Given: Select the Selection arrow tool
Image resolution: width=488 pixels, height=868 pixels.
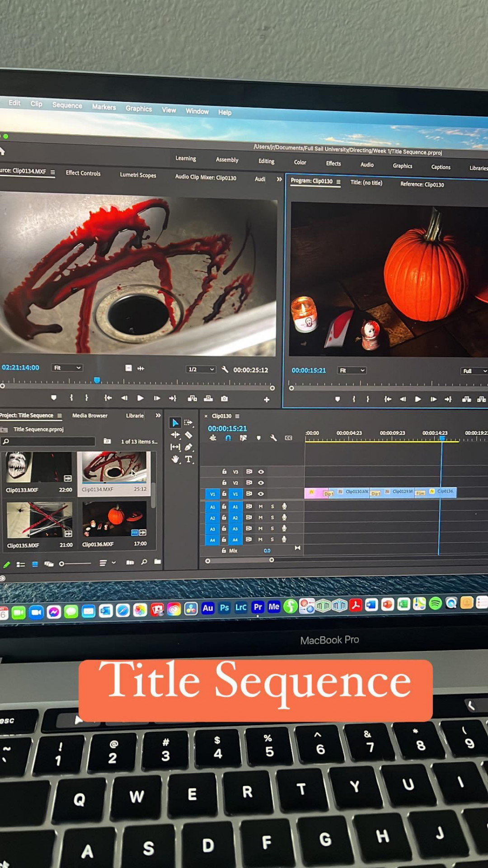Looking at the screenshot, I should pos(175,423).
